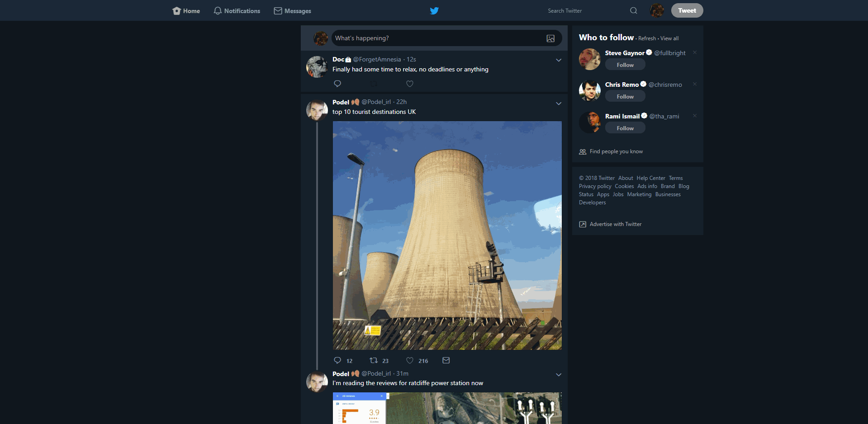Viewport: 868px width, 424px height.
Task: Dismiss Steve Gaynor suggestion
Action: click(695, 52)
